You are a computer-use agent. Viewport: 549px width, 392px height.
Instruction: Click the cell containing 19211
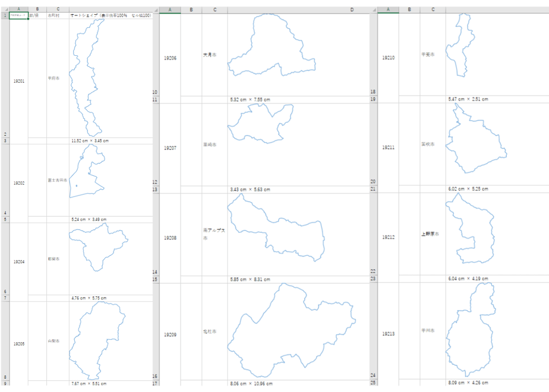click(389, 147)
